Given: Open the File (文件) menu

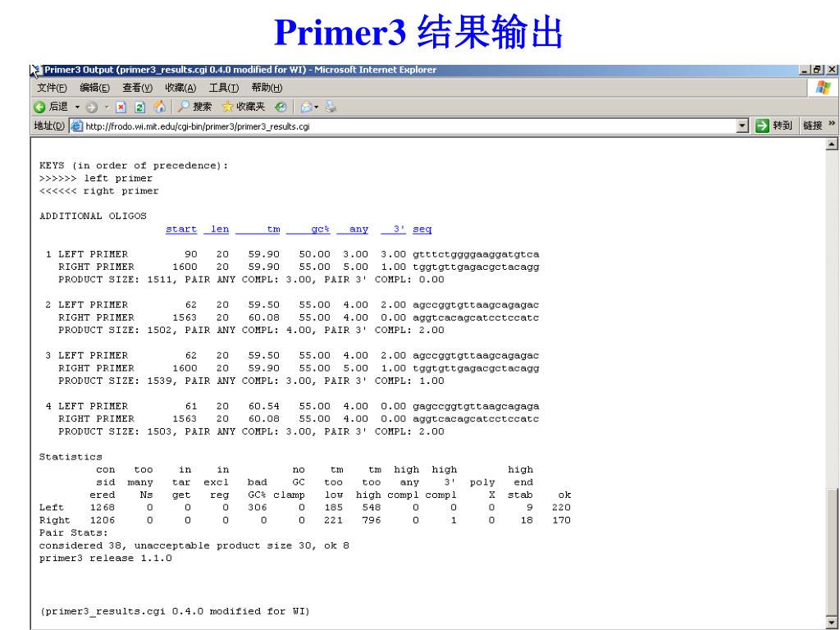Looking at the screenshot, I should pos(52,88).
